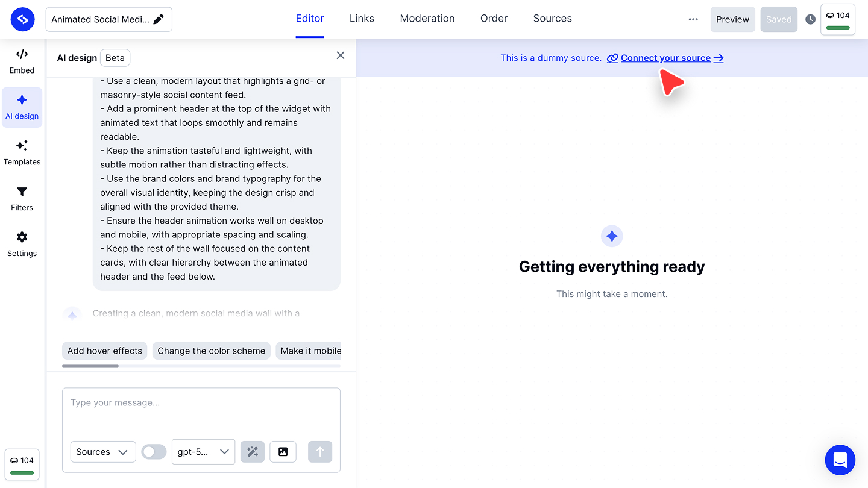The width and height of the screenshot is (868, 488).
Task: Click credits counter 104 at top right
Action: click(838, 19)
